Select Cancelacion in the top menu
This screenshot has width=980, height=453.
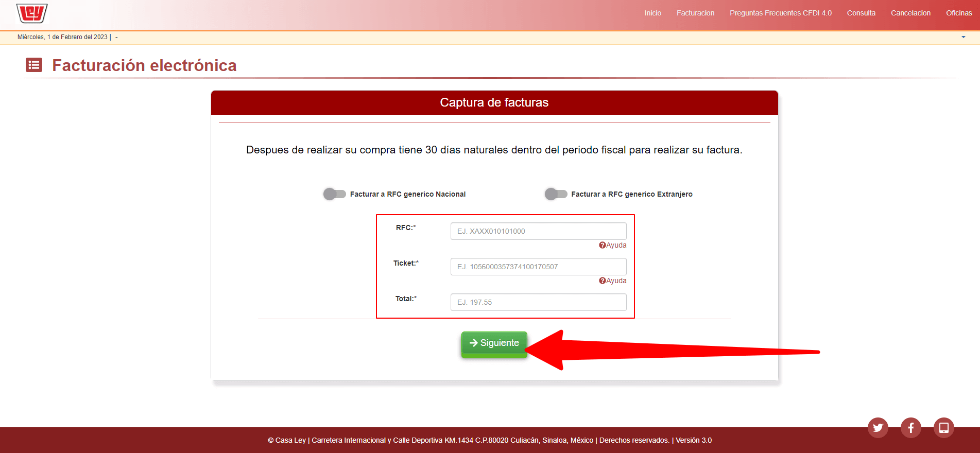click(x=910, y=13)
